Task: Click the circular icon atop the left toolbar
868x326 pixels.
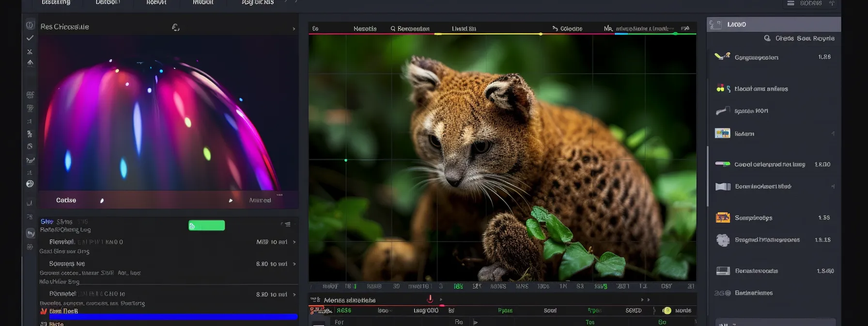Action: (30, 25)
